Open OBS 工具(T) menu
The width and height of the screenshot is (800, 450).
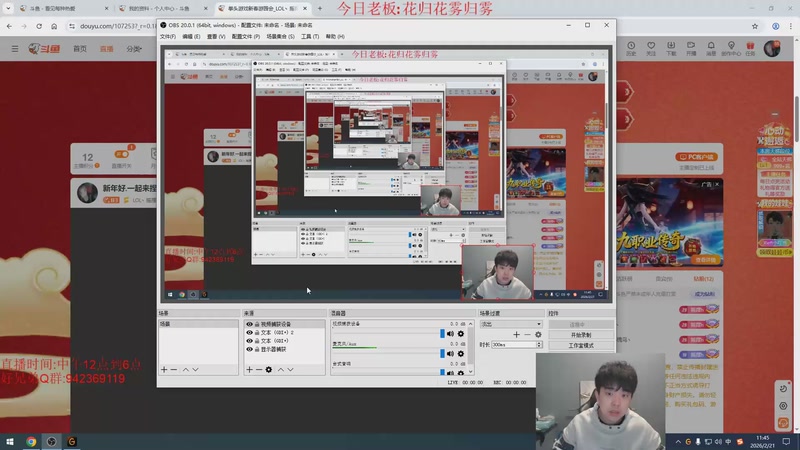pyautogui.click(x=310, y=37)
